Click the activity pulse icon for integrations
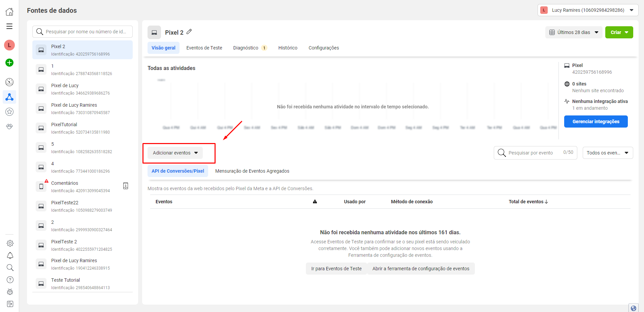Screen dimensions: 644x312 tap(567, 101)
